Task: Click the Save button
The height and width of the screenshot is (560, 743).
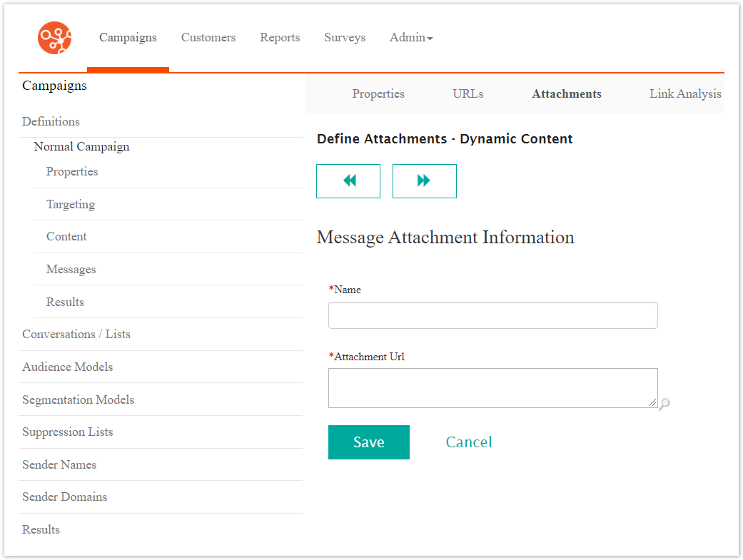Action: pyautogui.click(x=368, y=442)
